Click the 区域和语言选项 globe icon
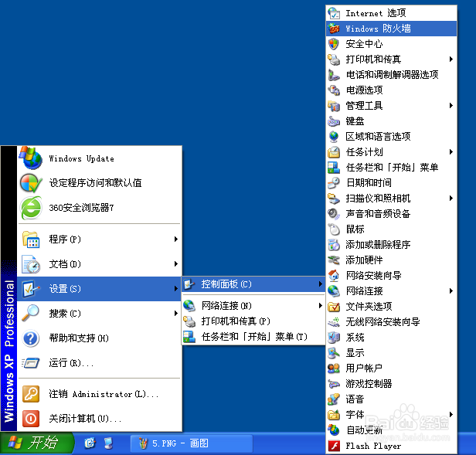Image resolution: width=476 pixels, height=455 pixels. pyautogui.click(x=334, y=137)
